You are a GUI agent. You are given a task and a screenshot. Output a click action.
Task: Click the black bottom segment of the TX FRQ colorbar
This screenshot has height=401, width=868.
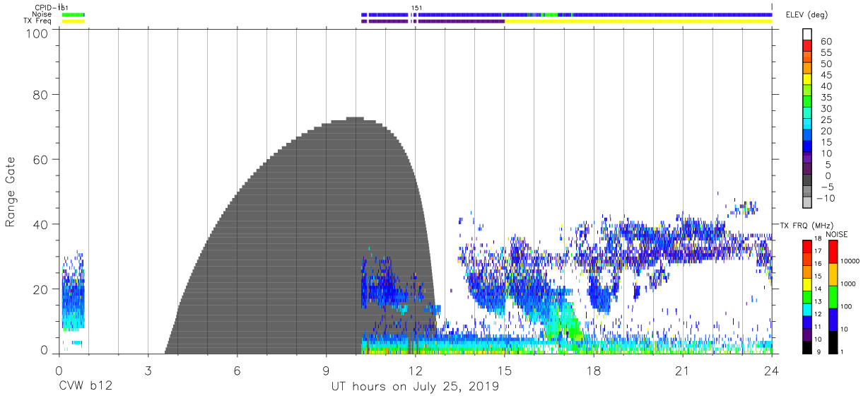[x=806, y=347]
